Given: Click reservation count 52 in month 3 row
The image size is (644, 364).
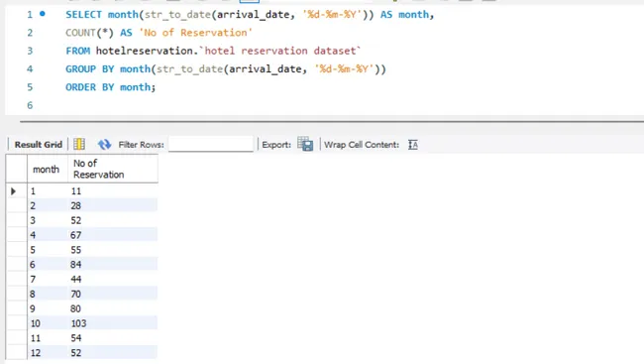Looking at the screenshot, I should (113, 220).
